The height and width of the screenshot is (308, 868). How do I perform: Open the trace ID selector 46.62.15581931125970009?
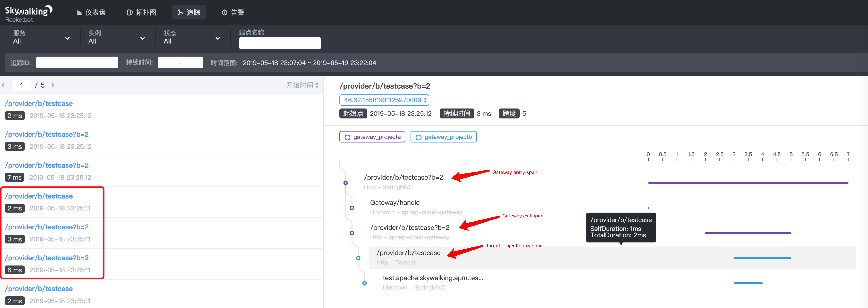384,100
